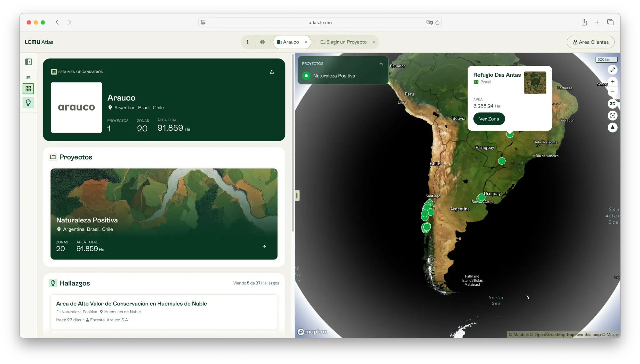Reset map bearing with compass arrow

click(612, 128)
